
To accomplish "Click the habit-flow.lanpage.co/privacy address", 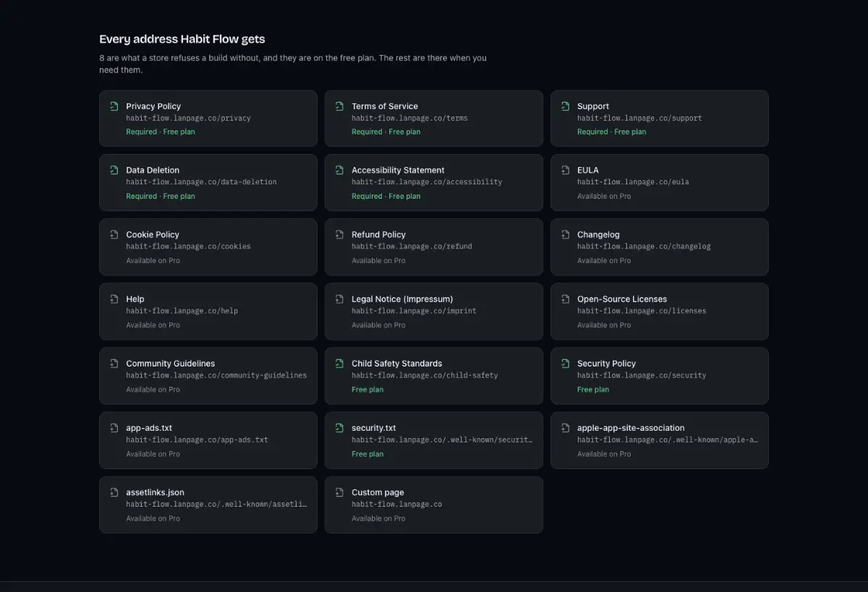I will point(188,118).
